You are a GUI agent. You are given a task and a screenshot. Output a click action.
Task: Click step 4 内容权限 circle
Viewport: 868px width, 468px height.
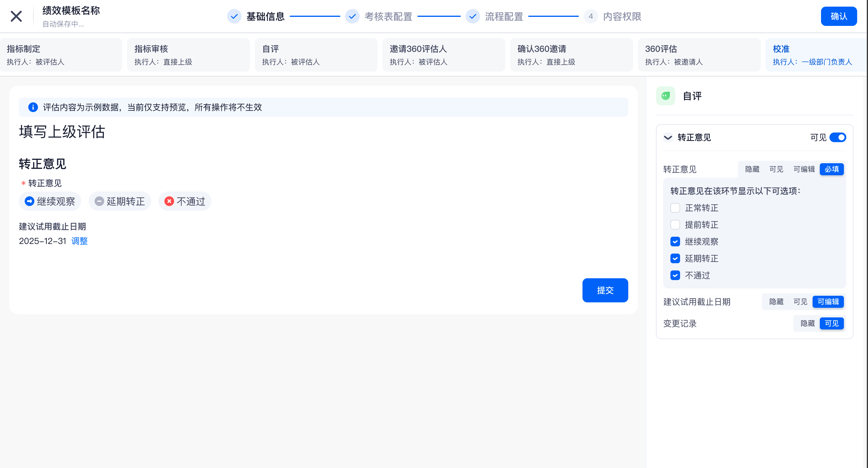[x=590, y=16]
